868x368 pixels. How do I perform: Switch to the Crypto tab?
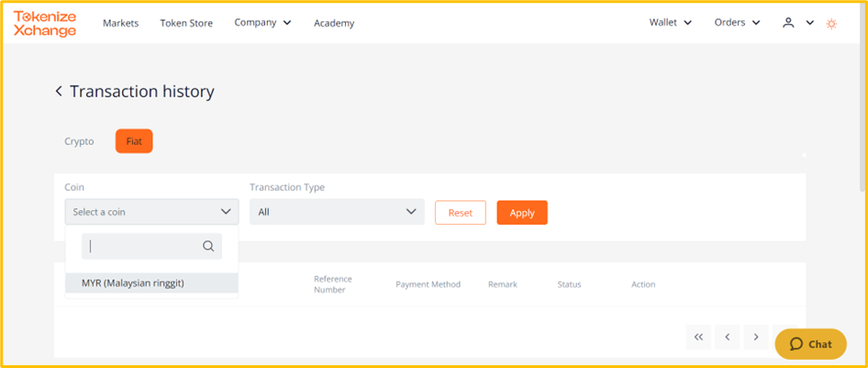pyautogui.click(x=79, y=141)
